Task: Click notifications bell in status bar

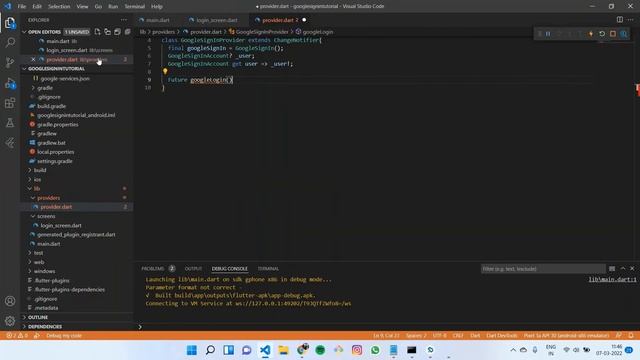Action: (x=631, y=336)
